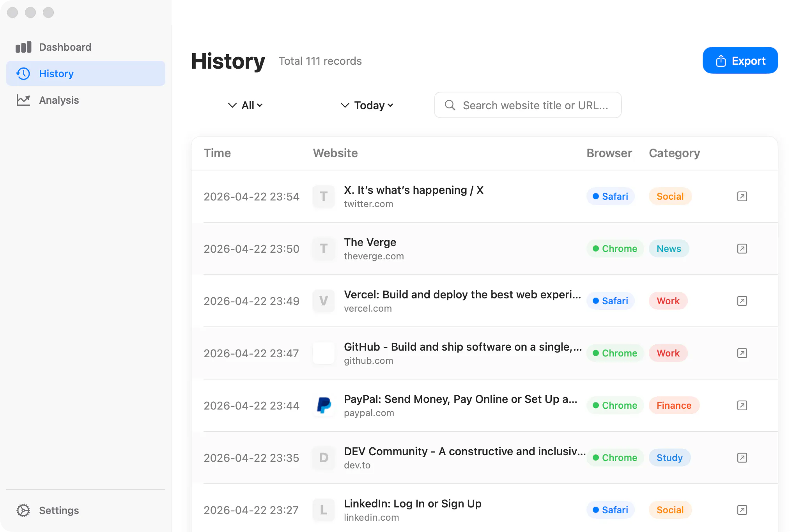Viewport: 797px width, 532px height.
Task: Click 'LinkedIn: Log In or Sign Up' title
Action: 413,504
